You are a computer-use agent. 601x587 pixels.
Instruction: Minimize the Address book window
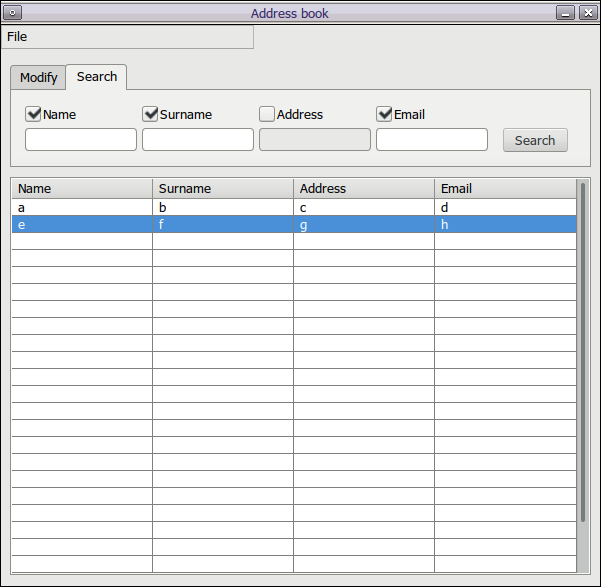click(x=565, y=13)
